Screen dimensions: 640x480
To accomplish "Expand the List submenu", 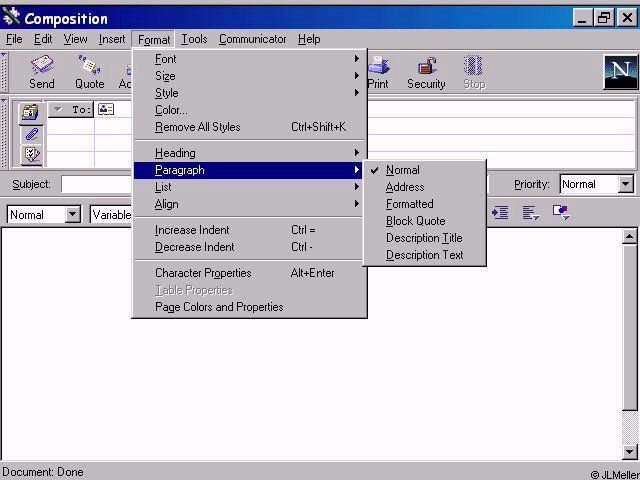I will click(249, 187).
